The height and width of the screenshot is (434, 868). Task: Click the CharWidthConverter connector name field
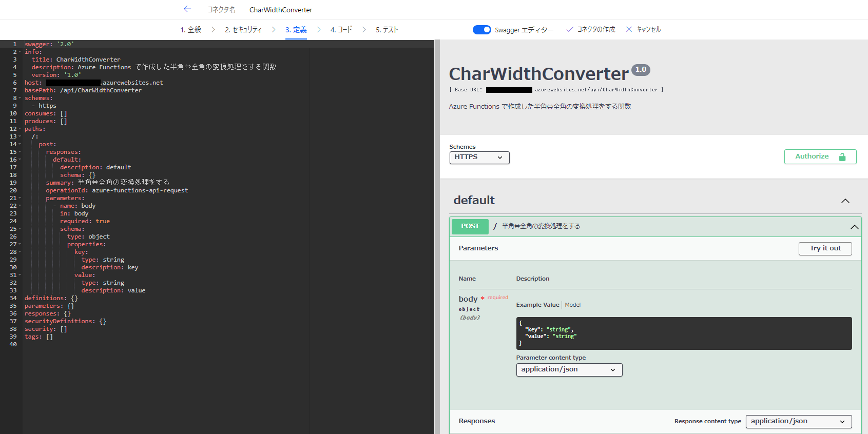tap(281, 10)
